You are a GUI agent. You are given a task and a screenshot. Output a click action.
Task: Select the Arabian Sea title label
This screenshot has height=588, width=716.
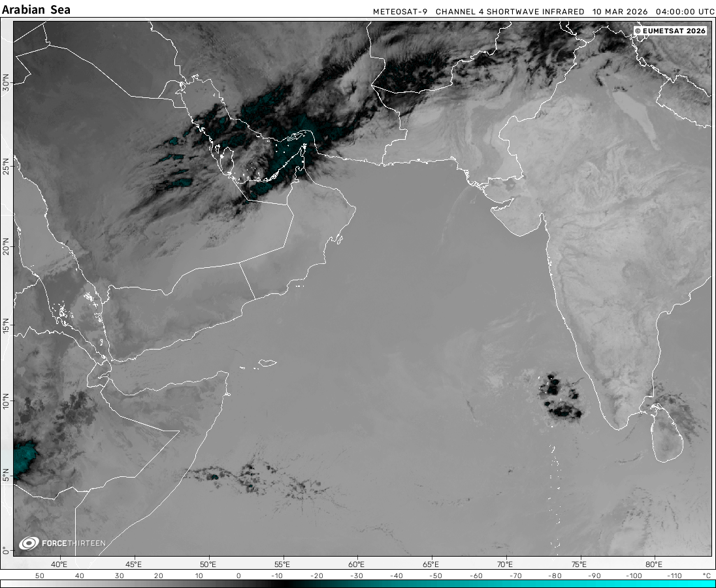point(37,10)
